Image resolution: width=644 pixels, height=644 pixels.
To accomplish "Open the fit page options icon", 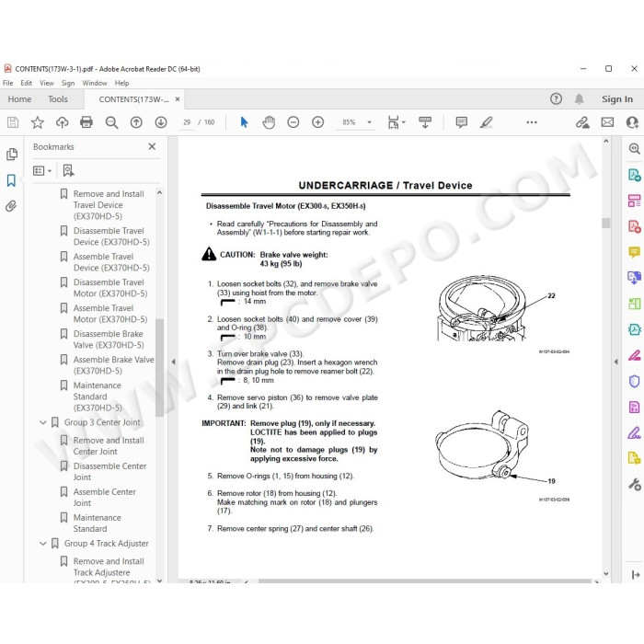I will [x=396, y=122].
